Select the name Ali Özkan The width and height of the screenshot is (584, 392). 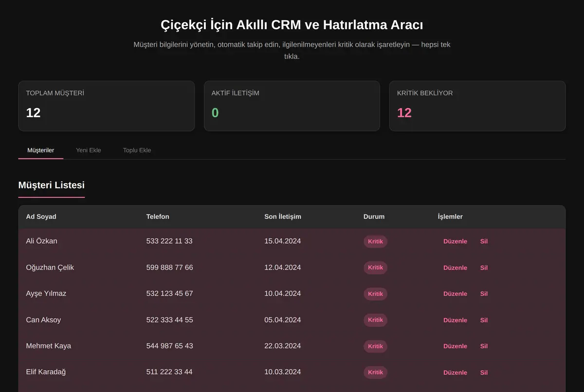(x=41, y=241)
